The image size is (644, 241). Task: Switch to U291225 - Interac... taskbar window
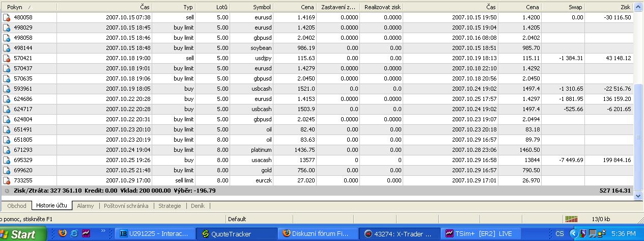(154, 234)
